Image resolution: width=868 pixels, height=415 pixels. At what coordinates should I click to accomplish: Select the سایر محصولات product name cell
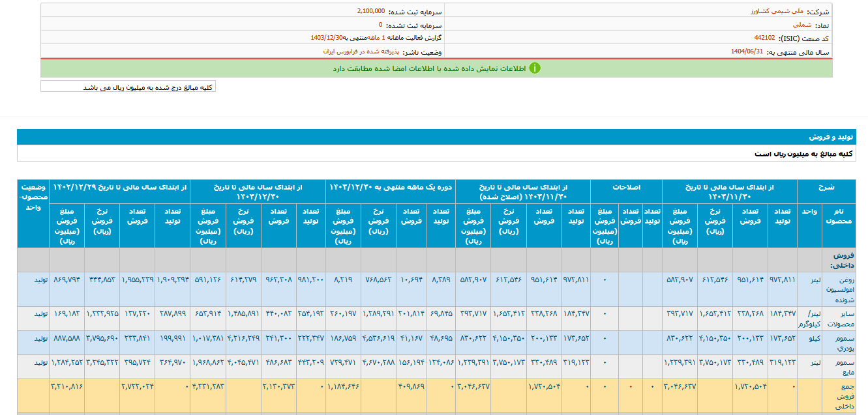coord(839,319)
